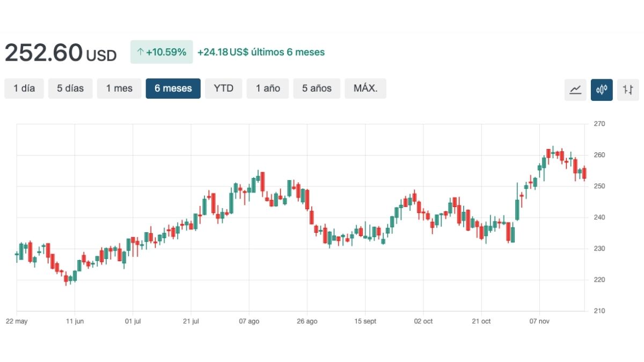Screen dimensions: 644x362
Task: Click the "07 nov" axis label
Action: click(540, 321)
